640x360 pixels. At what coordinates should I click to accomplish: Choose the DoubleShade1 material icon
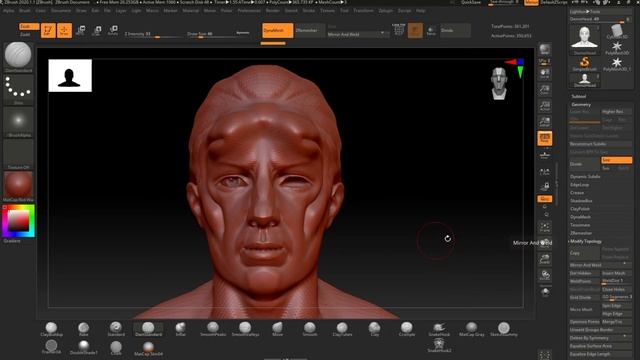pyautogui.click(x=84, y=347)
